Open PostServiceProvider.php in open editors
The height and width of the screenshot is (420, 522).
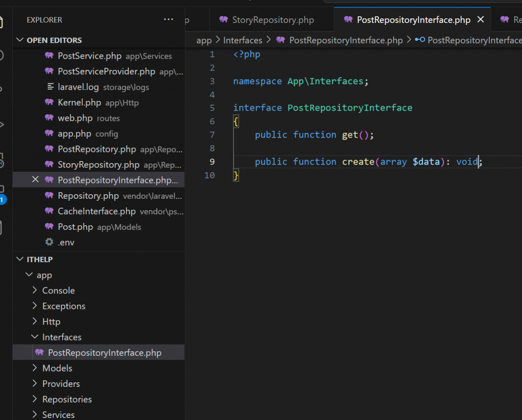pyautogui.click(x=98, y=71)
